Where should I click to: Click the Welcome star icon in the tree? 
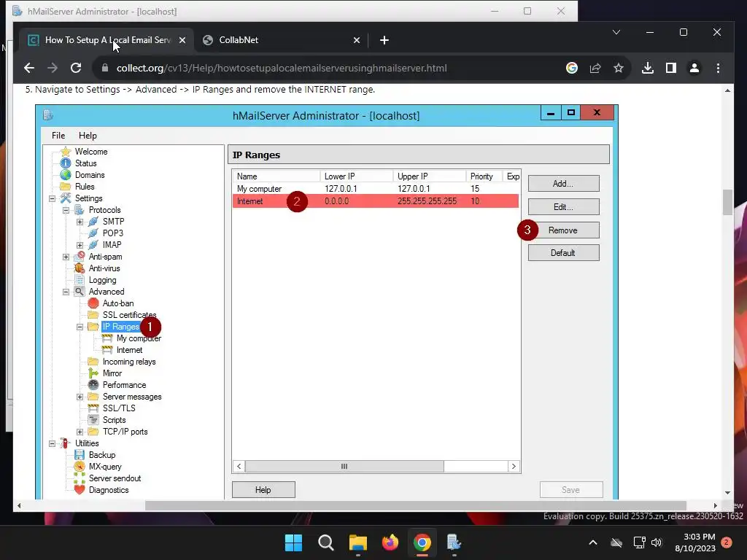pyautogui.click(x=66, y=152)
